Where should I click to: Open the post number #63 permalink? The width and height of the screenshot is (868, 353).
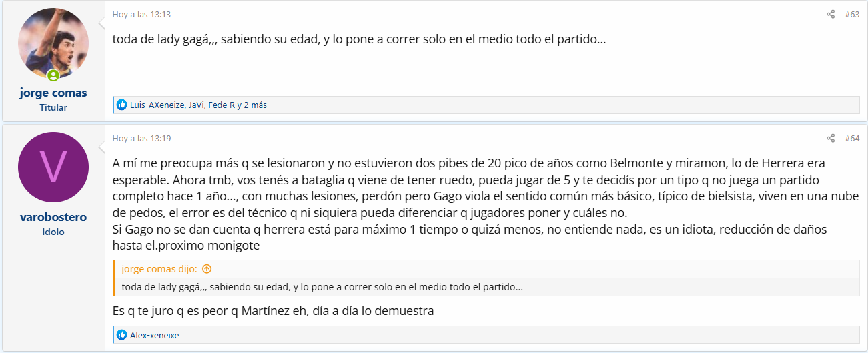[852, 14]
